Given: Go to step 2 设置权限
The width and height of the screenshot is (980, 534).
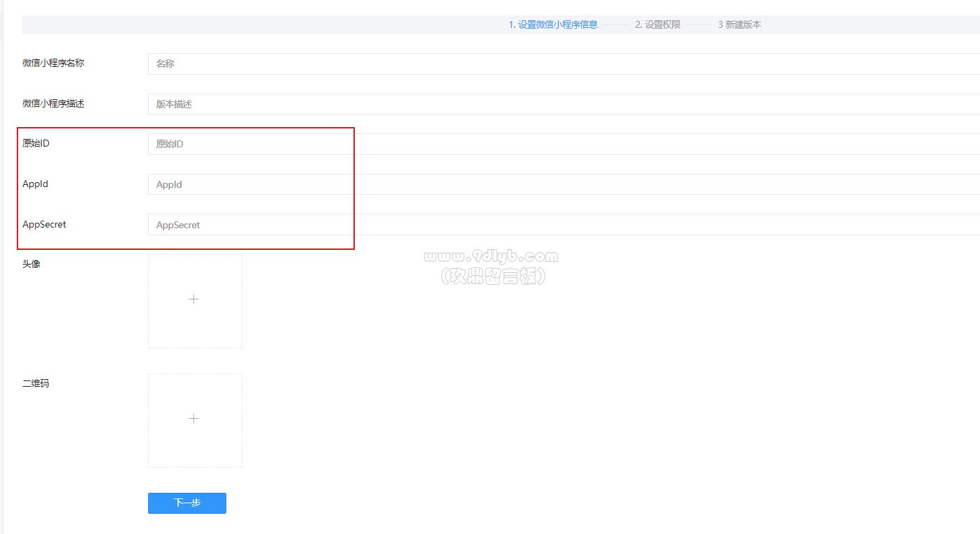Looking at the screenshot, I should tap(658, 24).
